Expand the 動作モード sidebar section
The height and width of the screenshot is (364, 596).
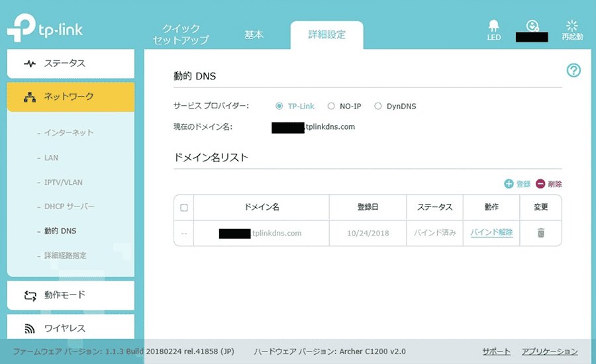71,295
